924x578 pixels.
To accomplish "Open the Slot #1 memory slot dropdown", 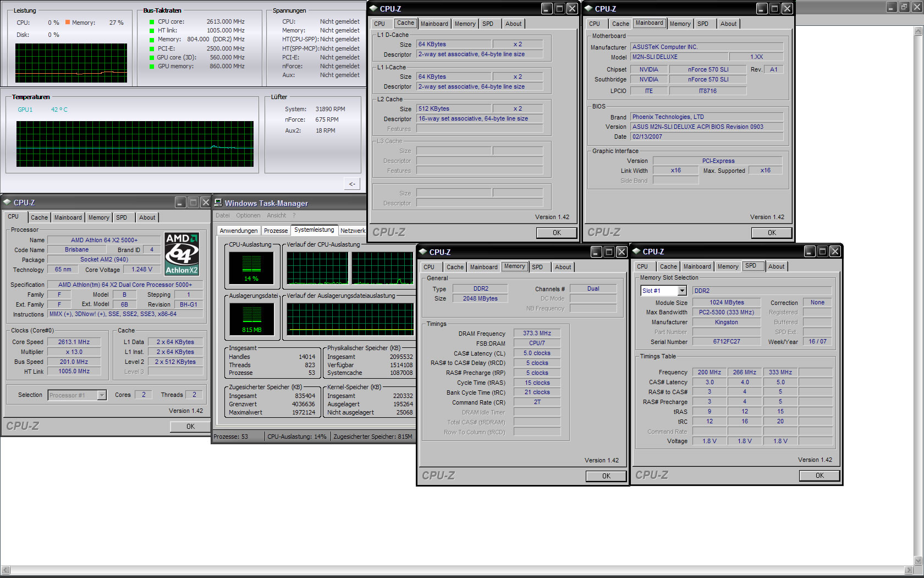I will point(682,291).
